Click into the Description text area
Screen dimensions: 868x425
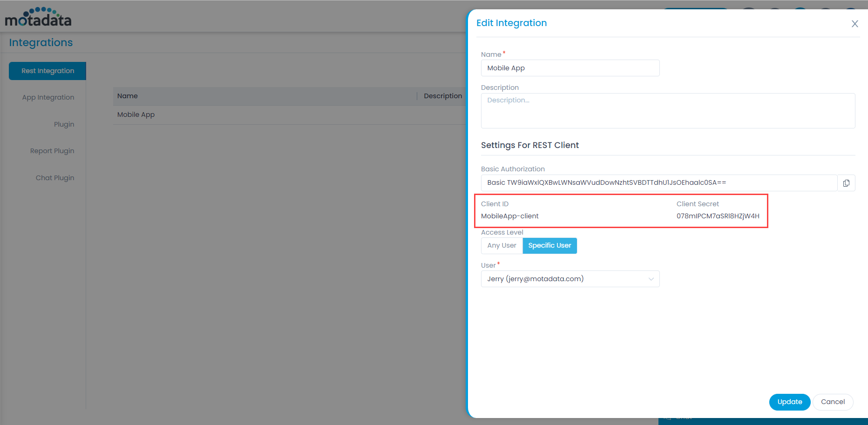point(668,111)
